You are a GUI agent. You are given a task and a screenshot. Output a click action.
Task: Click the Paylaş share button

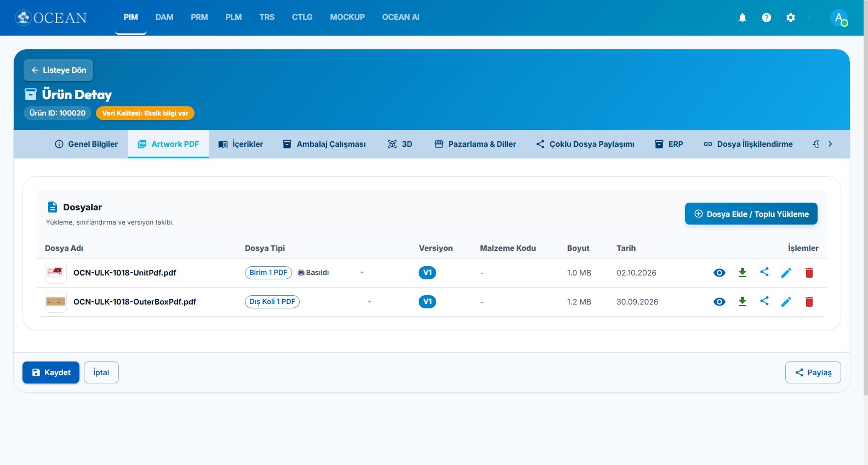coord(813,372)
